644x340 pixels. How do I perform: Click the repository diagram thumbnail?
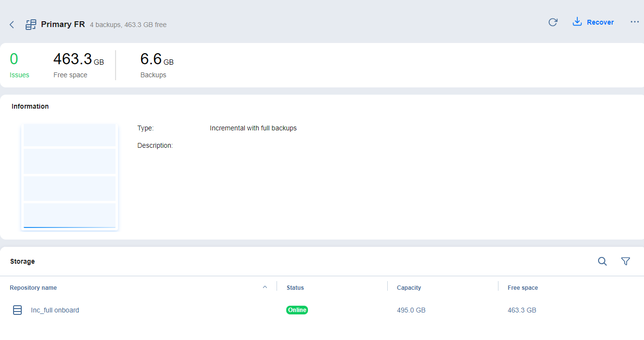tap(70, 176)
